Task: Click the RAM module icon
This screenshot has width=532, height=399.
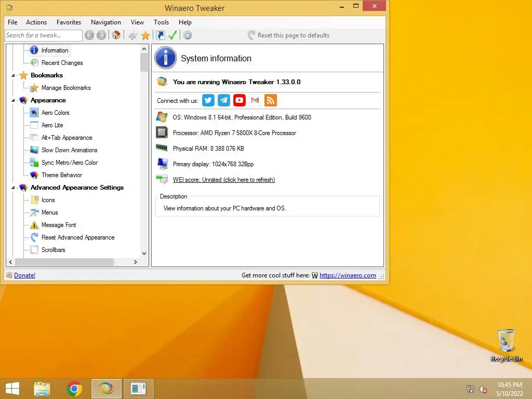Action: pyautogui.click(x=162, y=148)
